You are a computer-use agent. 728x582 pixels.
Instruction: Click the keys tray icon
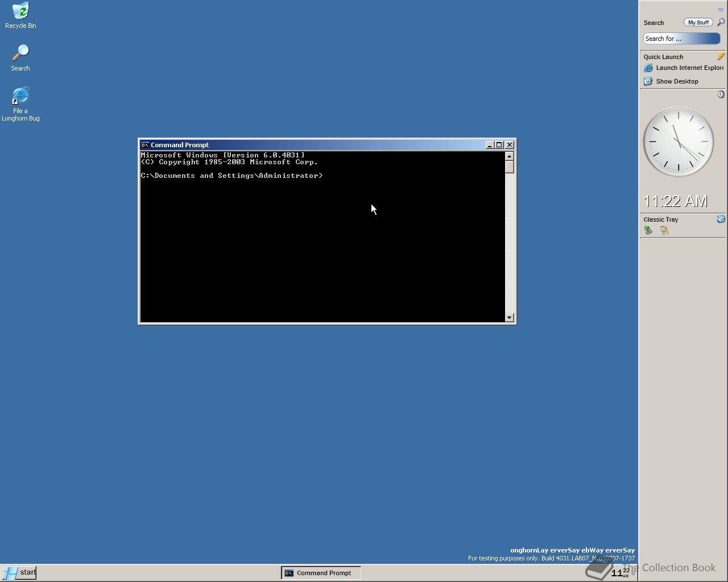click(664, 230)
